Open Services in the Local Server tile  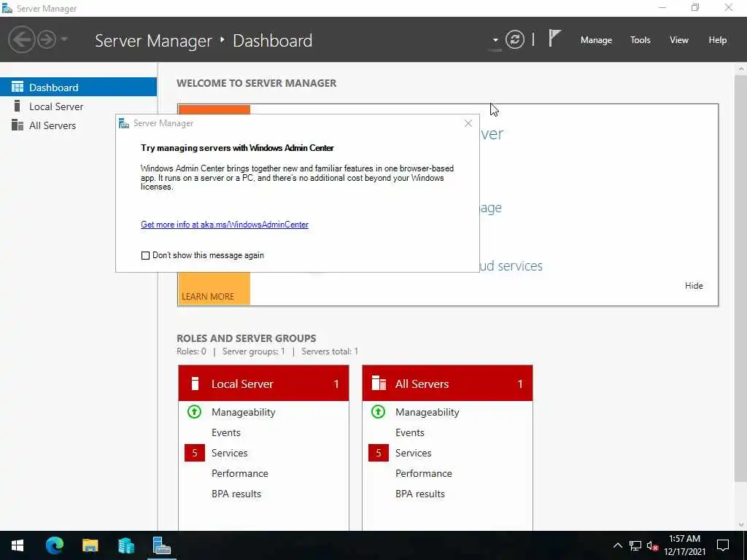229,453
